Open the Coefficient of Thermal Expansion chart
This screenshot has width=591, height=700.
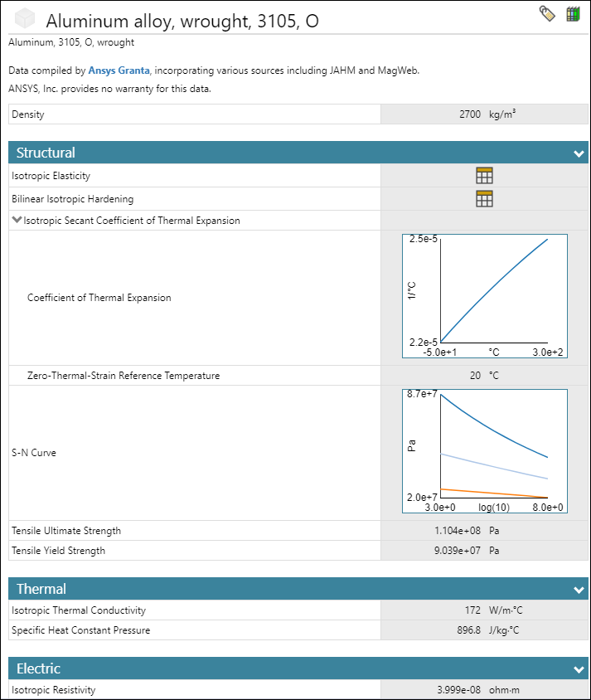(x=484, y=296)
